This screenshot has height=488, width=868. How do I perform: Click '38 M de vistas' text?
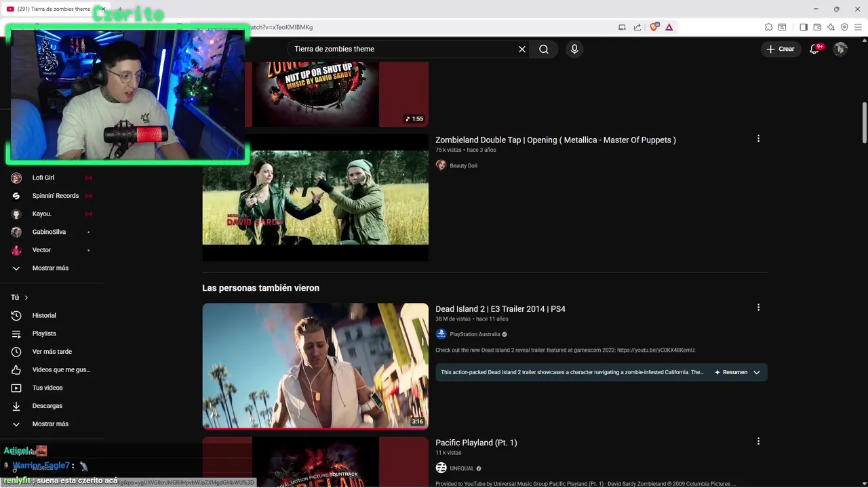tap(453, 319)
